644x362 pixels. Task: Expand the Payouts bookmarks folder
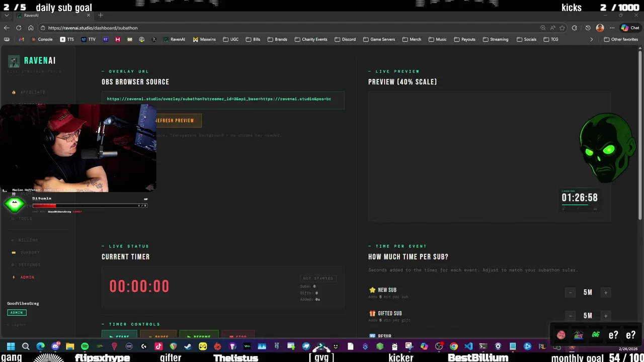(x=464, y=39)
